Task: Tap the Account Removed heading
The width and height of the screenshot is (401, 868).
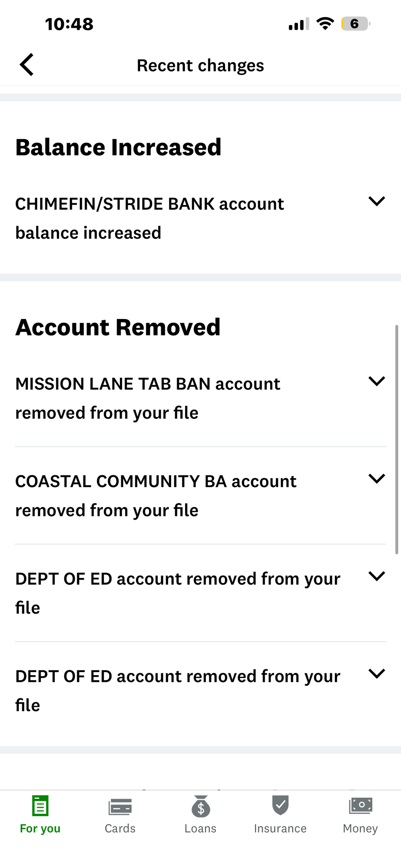Action: coord(118,327)
